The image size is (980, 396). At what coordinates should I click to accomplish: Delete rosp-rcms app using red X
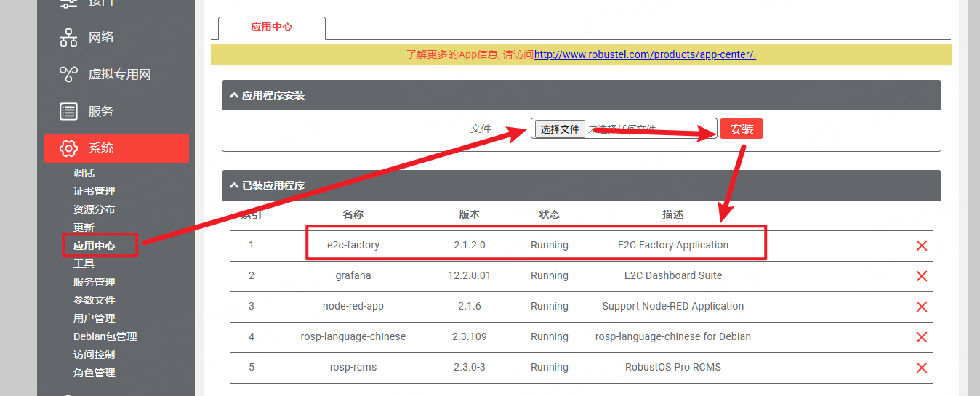coord(921,368)
